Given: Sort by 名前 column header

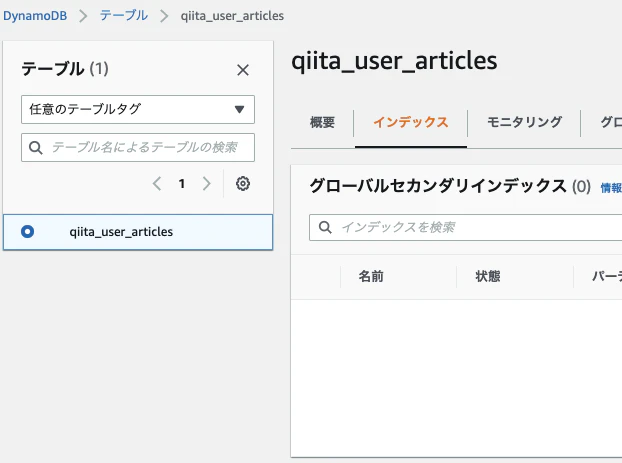Looking at the screenshot, I should coord(371,276).
